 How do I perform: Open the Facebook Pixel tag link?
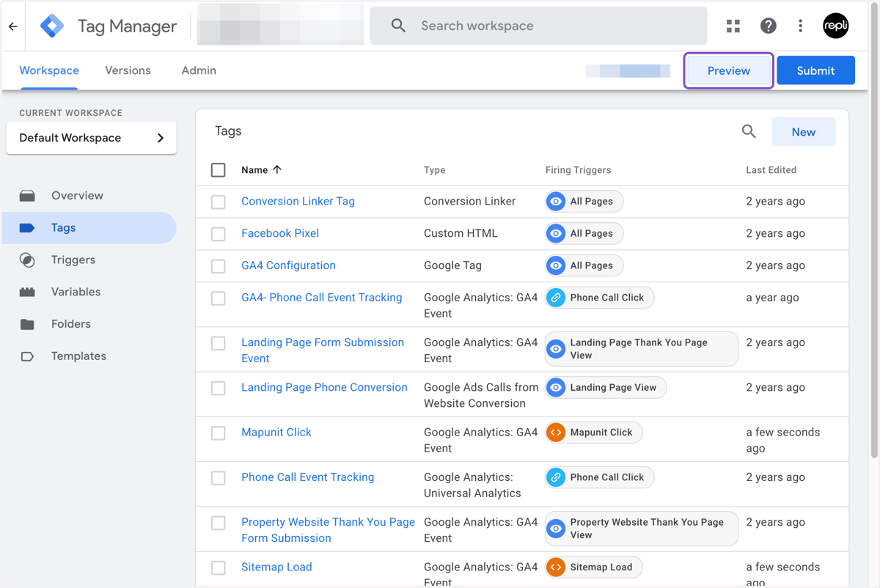click(x=280, y=234)
